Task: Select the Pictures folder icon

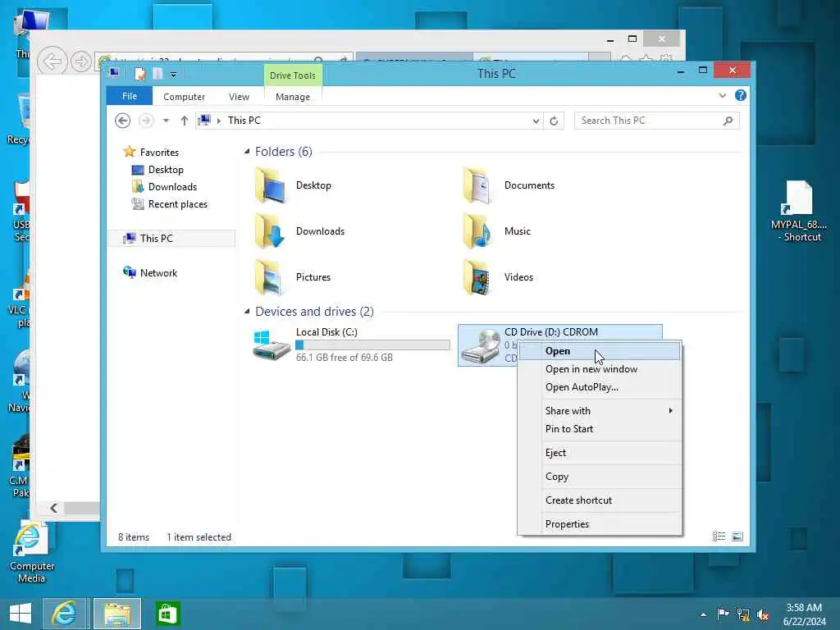Action: point(269,277)
